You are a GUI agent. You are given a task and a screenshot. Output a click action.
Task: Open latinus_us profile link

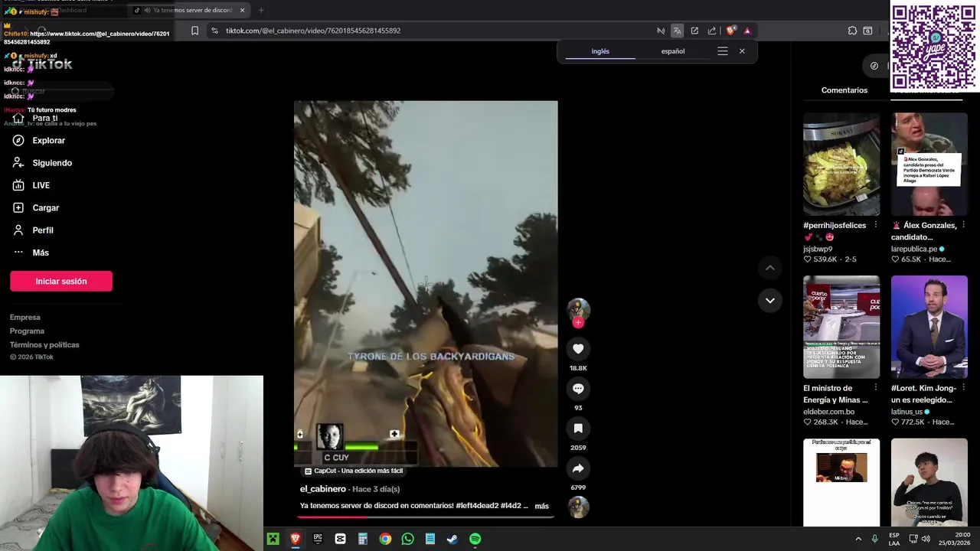(906, 412)
